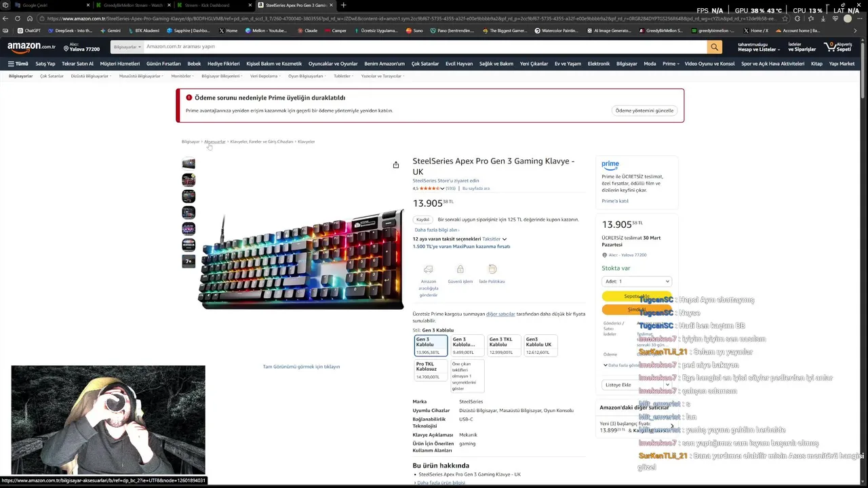868x488 pixels.
Task: Click the Aksesuarlar breadcrumb link
Action: coord(215,142)
